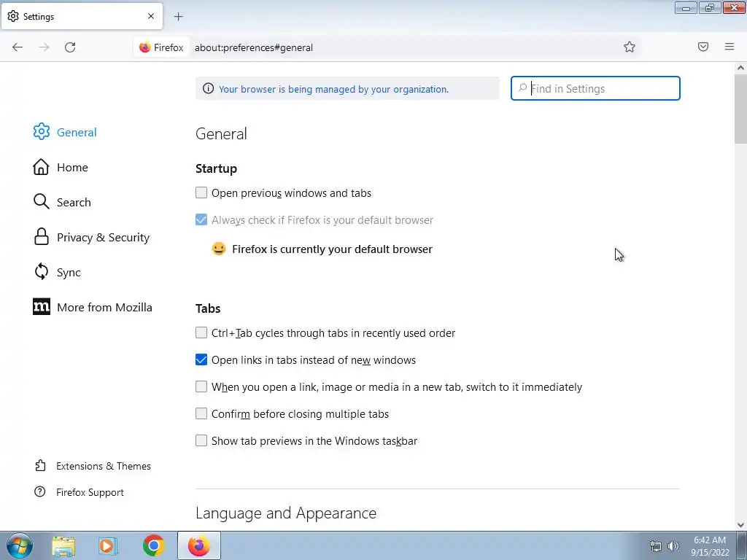Viewport: 747px width, 560px height.
Task: Click the Startup section heading
Action: (216, 168)
